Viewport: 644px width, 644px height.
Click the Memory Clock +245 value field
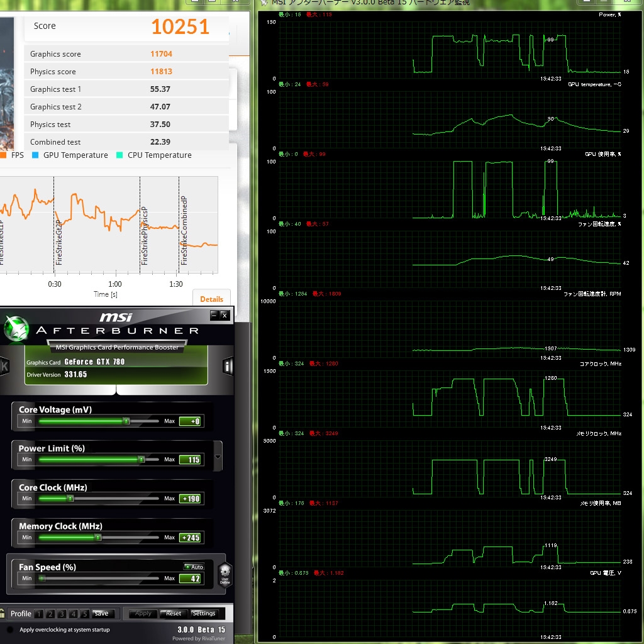click(x=190, y=538)
